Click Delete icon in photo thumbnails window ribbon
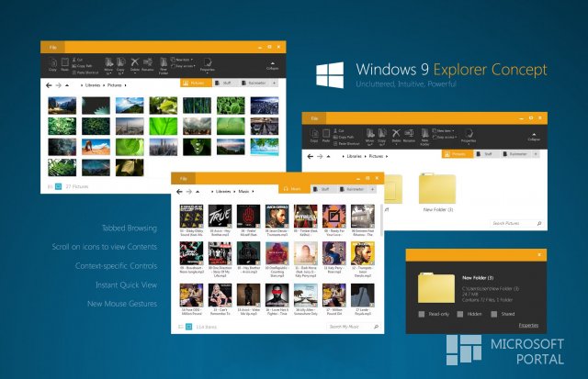 (135, 61)
